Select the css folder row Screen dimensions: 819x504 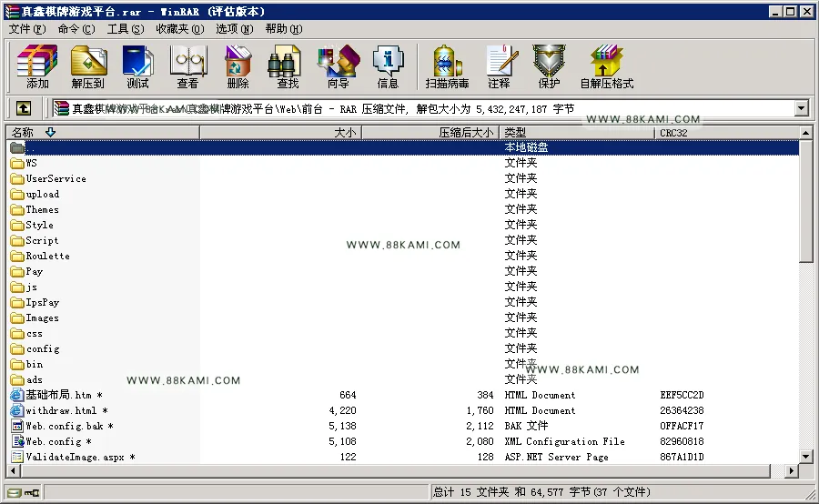pos(403,333)
